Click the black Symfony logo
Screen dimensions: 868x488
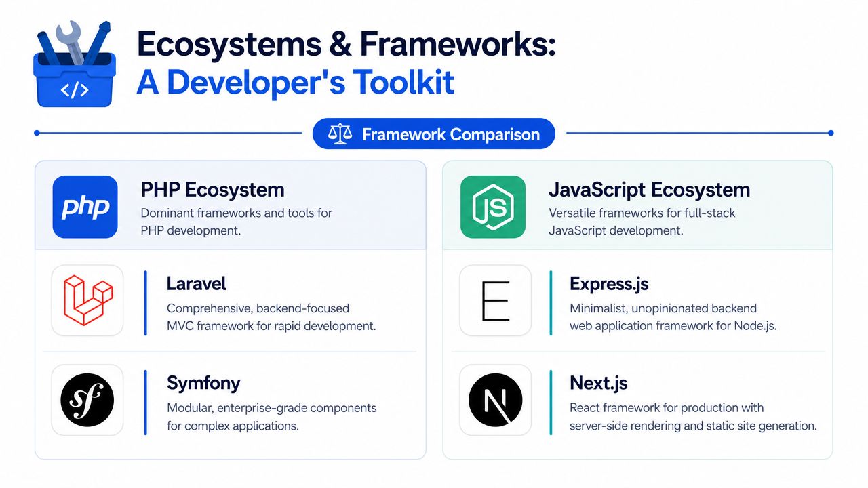click(x=87, y=400)
